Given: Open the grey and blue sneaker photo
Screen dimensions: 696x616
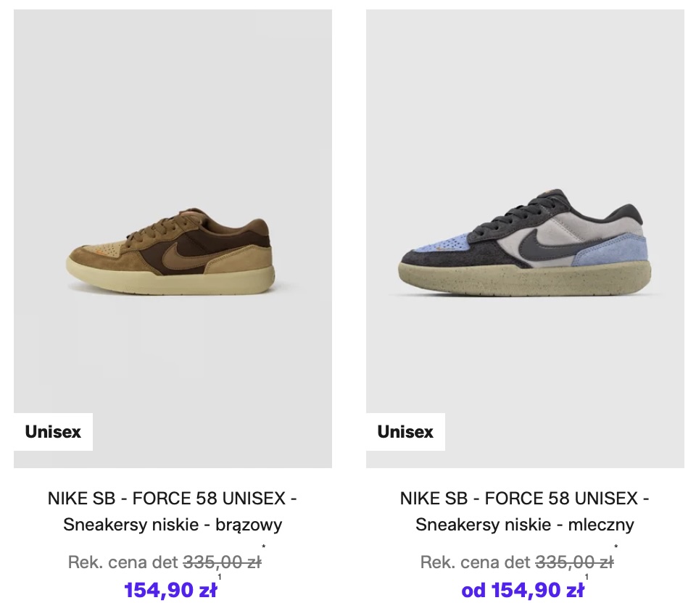Looking at the screenshot, I should pos(525,239).
